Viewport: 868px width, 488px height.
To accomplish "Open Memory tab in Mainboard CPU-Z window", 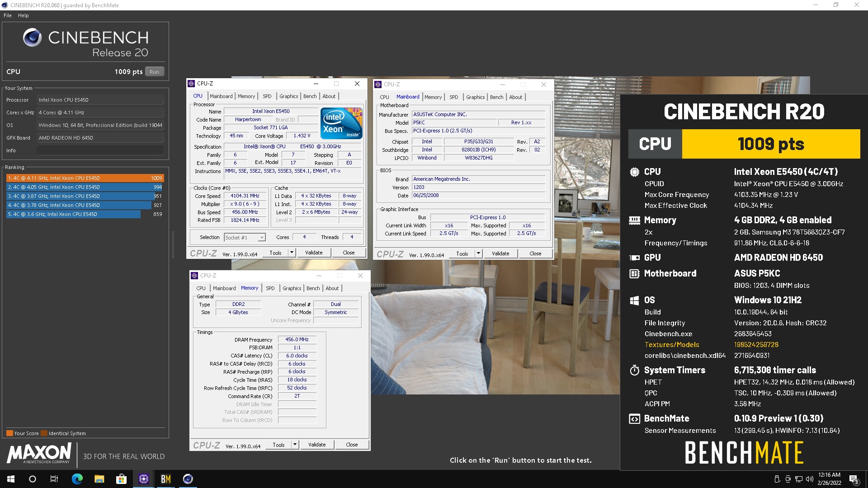I will 433,97.
